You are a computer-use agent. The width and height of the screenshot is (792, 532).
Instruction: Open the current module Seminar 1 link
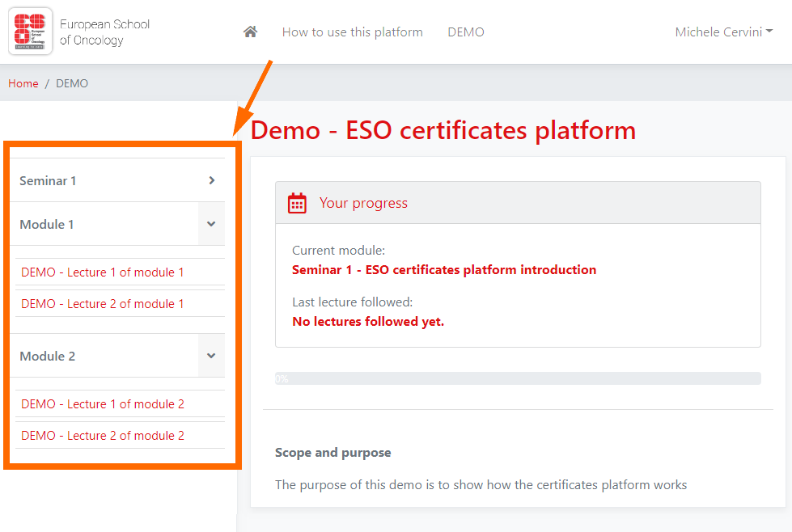(x=444, y=269)
